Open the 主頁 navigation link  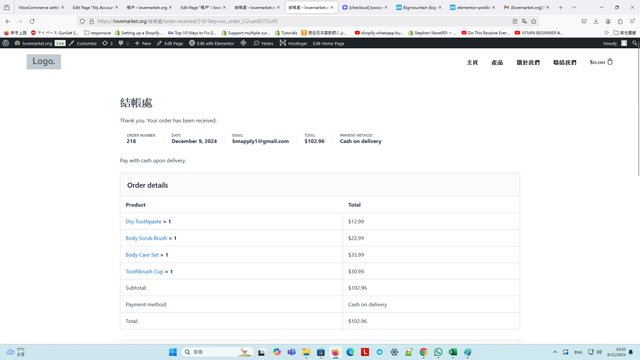coord(472,62)
